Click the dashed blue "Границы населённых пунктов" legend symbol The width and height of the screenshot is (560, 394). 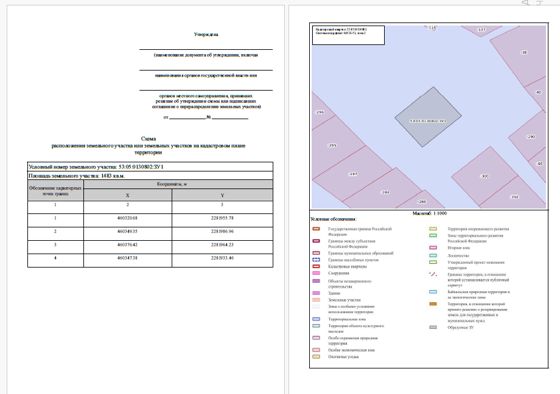pos(316,260)
